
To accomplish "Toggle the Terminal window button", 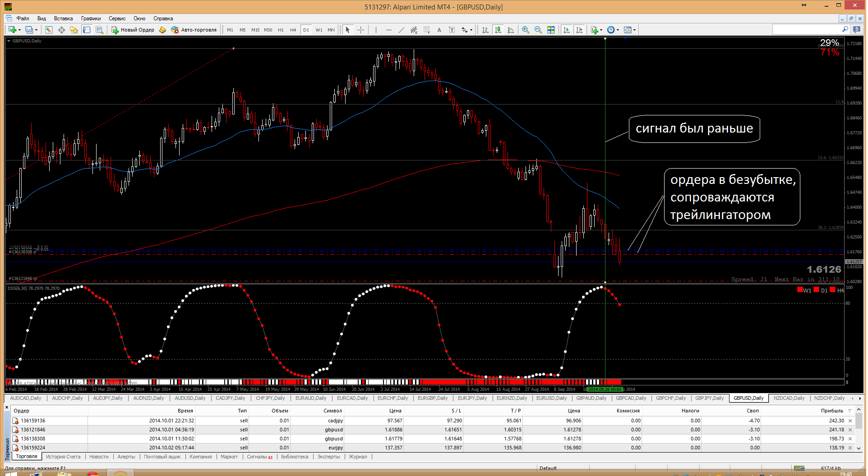I will [x=87, y=30].
